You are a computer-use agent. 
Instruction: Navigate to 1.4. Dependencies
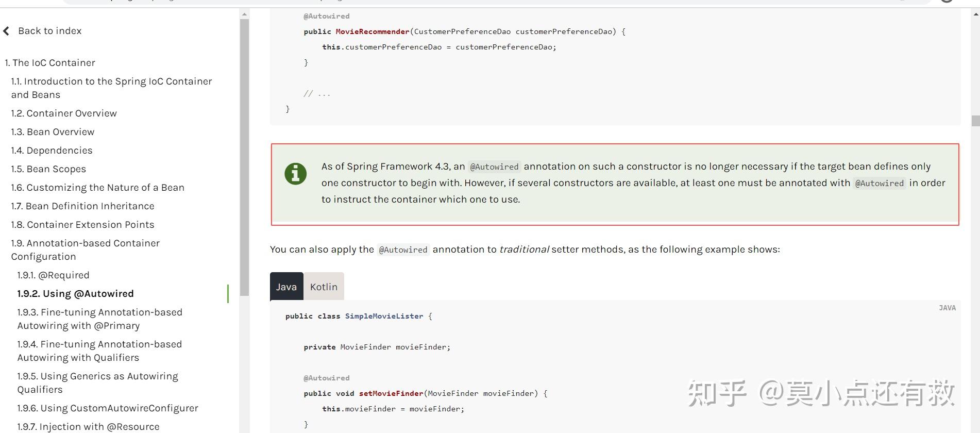click(x=52, y=151)
